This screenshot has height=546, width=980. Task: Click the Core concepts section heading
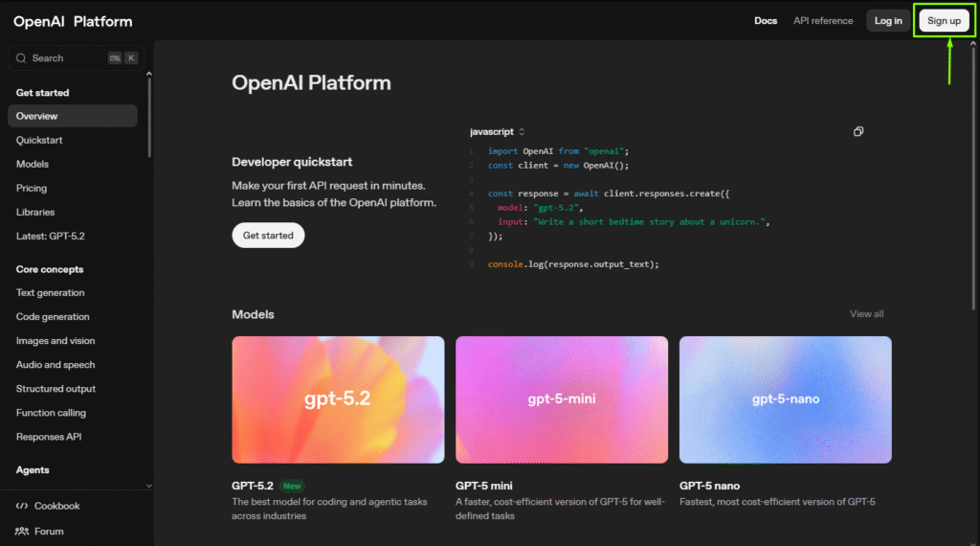point(50,269)
